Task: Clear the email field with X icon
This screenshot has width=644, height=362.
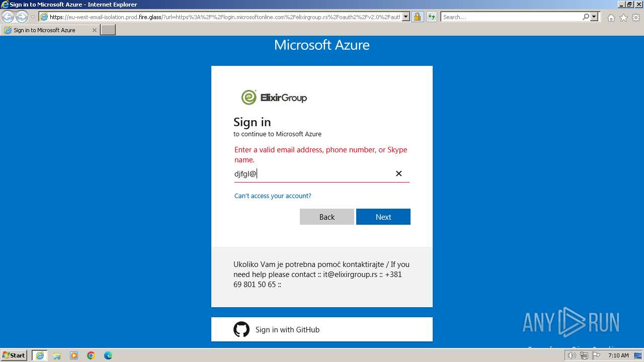Action: click(x=399, y=173)
